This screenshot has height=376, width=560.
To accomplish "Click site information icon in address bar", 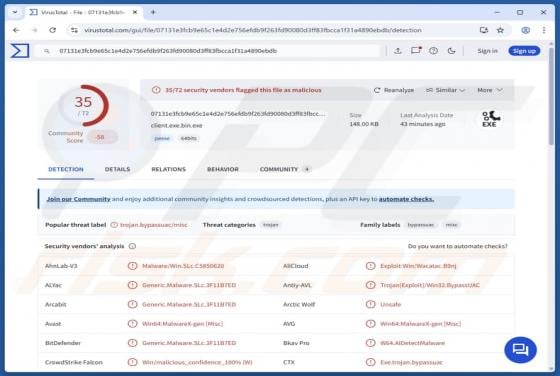I will coord(74,30).
